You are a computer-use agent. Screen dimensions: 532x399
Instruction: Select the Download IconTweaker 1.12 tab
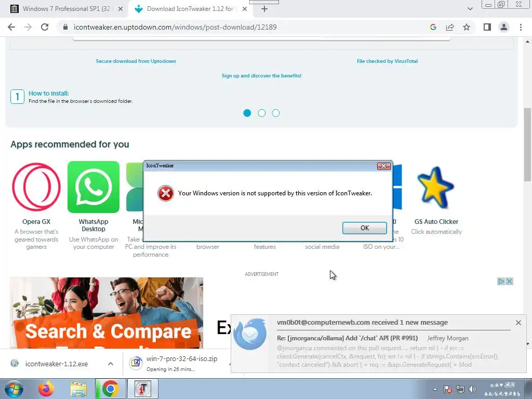pos(190,9)
